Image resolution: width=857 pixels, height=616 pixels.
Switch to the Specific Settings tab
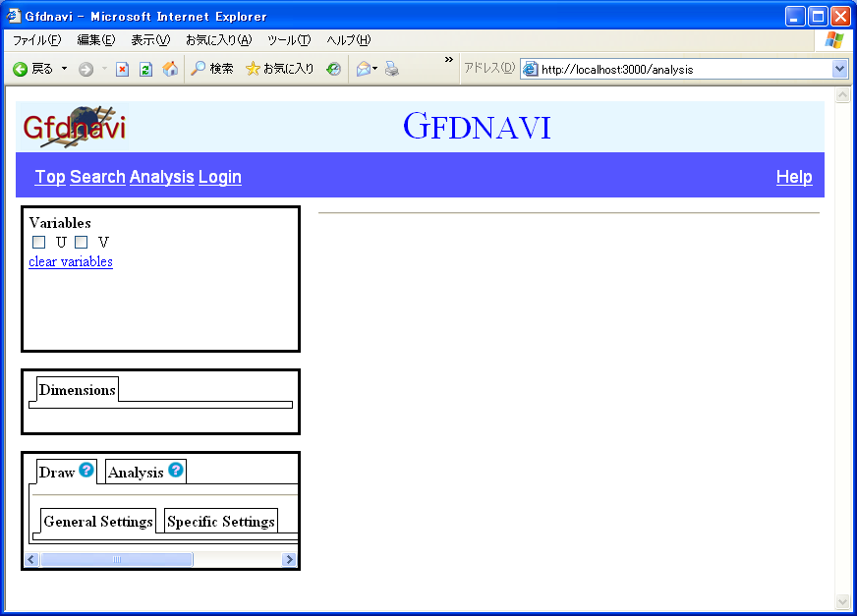(x=220, y=521)
